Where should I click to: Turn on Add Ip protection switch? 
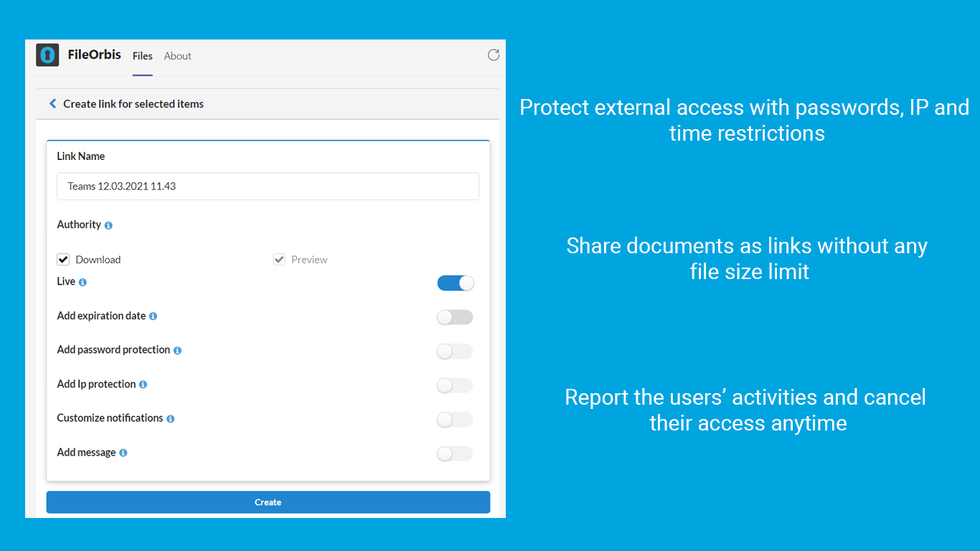coord(455,385)
